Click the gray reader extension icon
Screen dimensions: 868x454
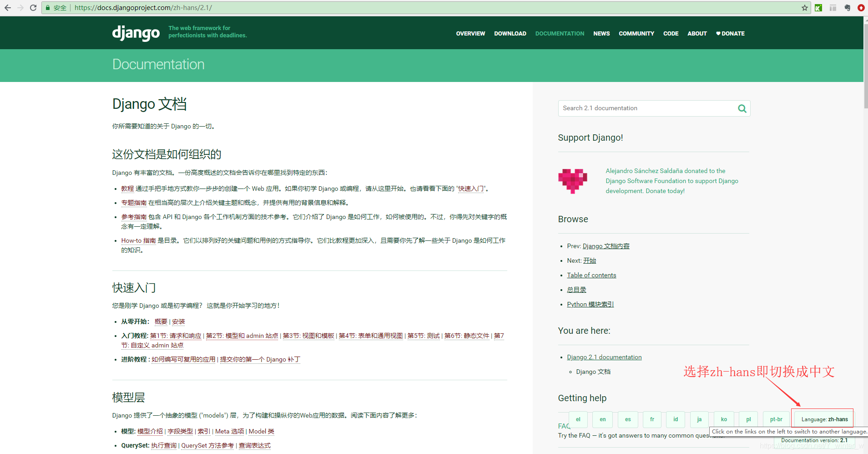click(x=833, y=8)
